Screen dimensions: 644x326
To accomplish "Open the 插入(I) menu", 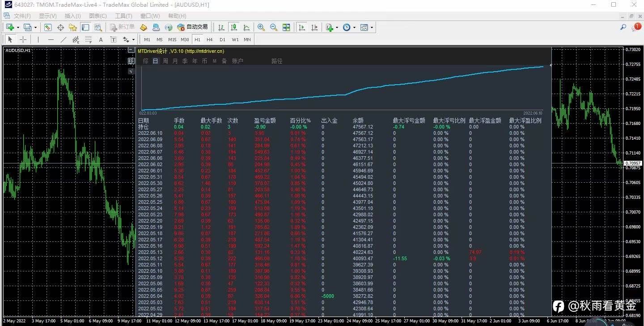I will (x=72, y=16).
